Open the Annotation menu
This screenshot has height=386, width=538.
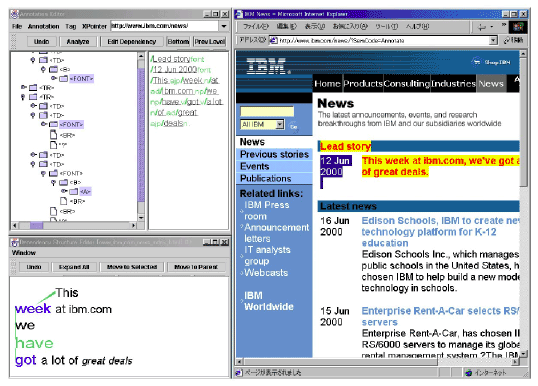43,26
